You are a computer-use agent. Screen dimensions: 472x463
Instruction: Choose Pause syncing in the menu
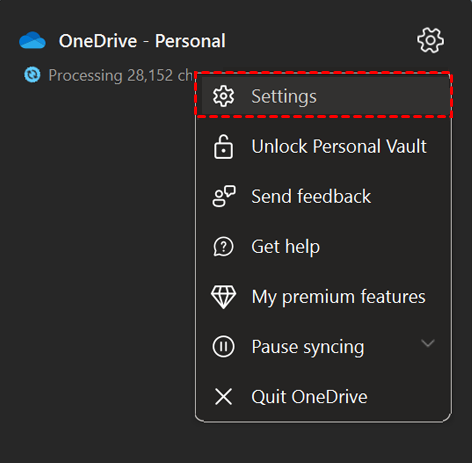coord(323,347)
